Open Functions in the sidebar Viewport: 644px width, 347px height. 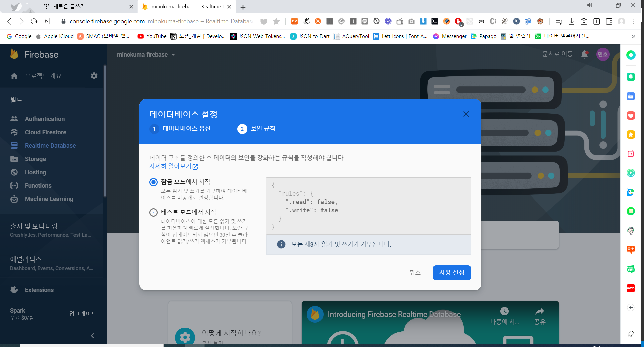(x=38, y=186)
